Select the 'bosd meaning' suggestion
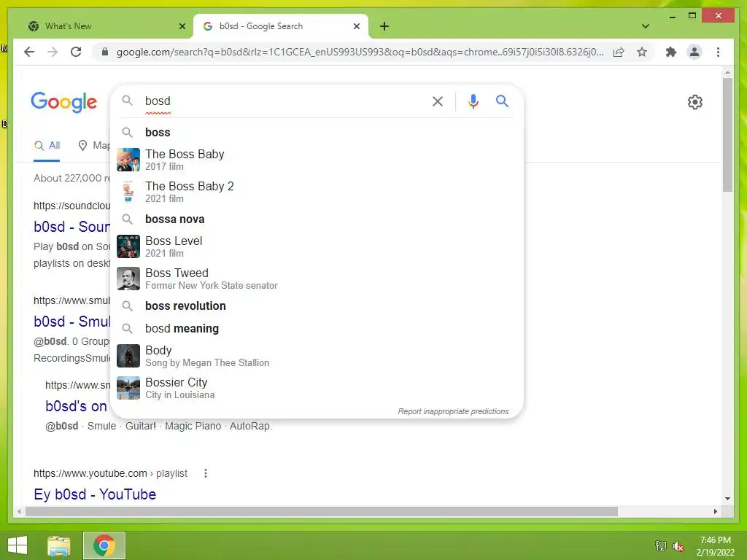 click(317, 329)
